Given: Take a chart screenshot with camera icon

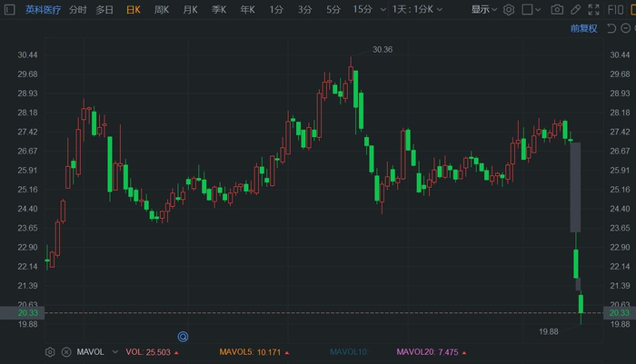Looking at the screenshot, I should (x=557, y=10).
